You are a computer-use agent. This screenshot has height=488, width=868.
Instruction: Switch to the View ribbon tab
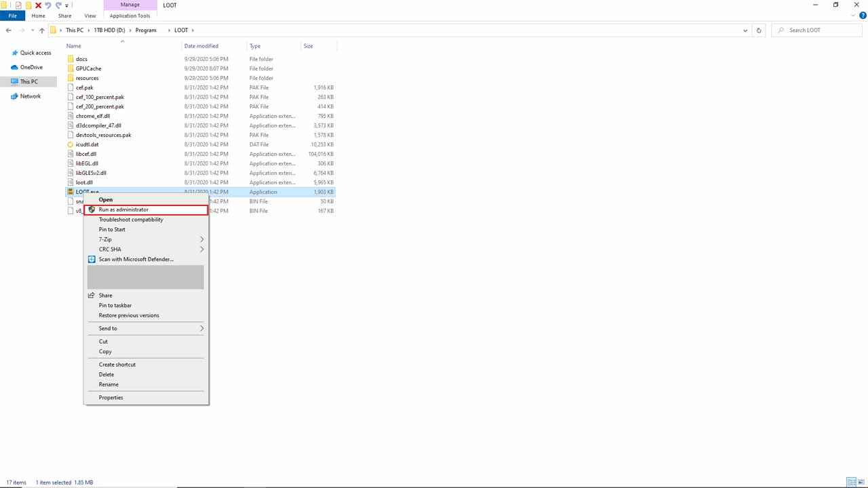point(90,16)
